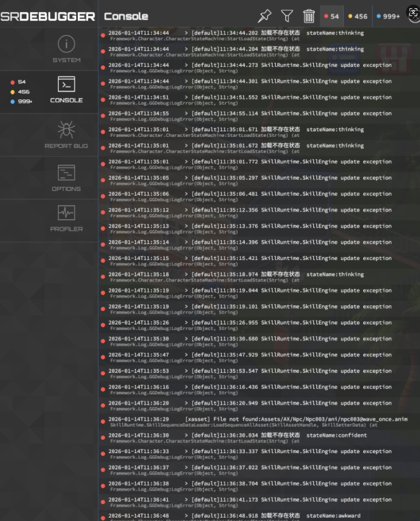Open the System info icon
This screenshot has width=420, height=521.
pos(66,44)
